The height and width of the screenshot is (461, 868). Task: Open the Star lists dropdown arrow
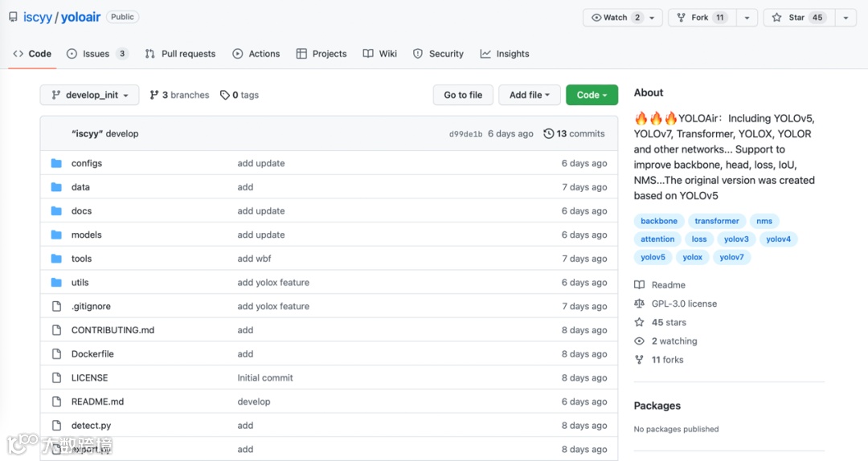[845, 18]
